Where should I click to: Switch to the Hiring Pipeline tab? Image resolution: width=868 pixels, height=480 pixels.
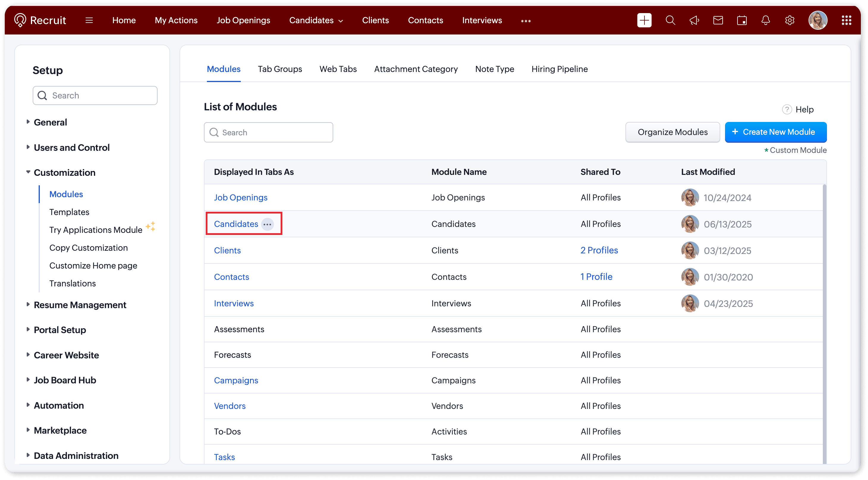559,69
